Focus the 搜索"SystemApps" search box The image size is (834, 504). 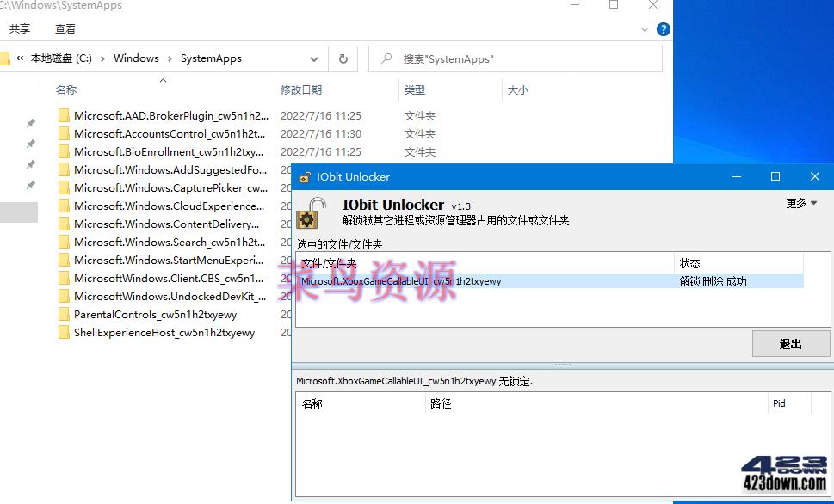pyautogui.click(x=516, y=59)
